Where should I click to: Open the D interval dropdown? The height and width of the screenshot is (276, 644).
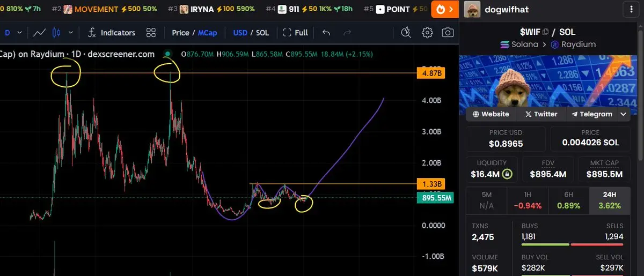13,33
